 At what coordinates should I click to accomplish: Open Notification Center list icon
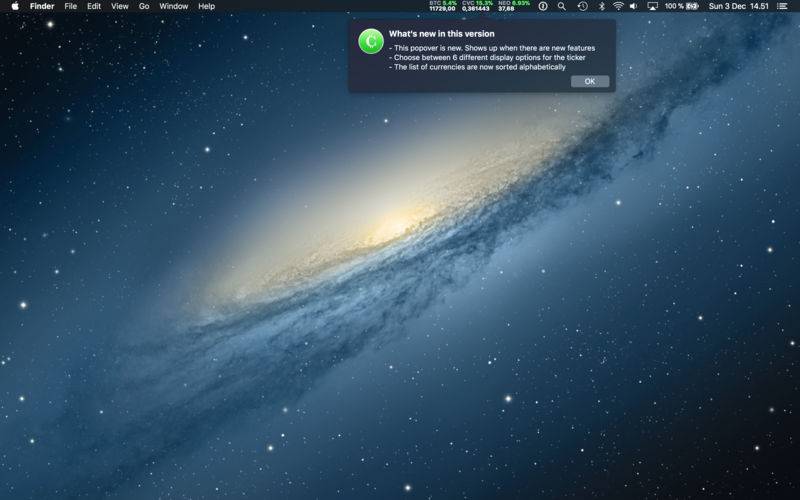(782, 6)
